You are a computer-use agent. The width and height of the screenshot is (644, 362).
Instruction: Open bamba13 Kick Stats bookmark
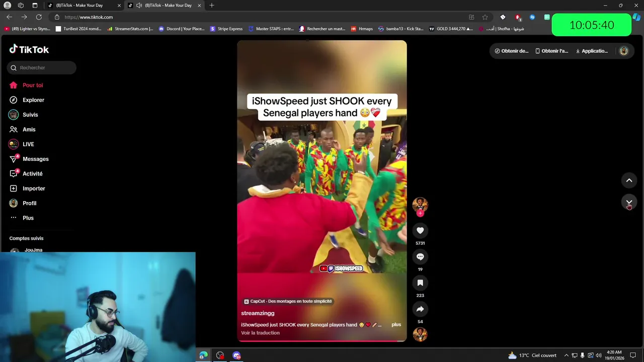(x=401, y=29)
